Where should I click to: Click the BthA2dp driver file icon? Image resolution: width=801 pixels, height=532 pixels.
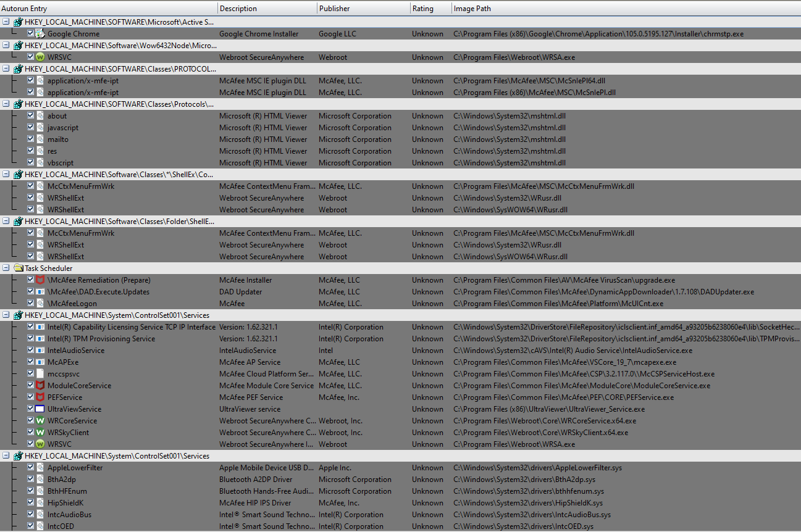tap(40, 480)
